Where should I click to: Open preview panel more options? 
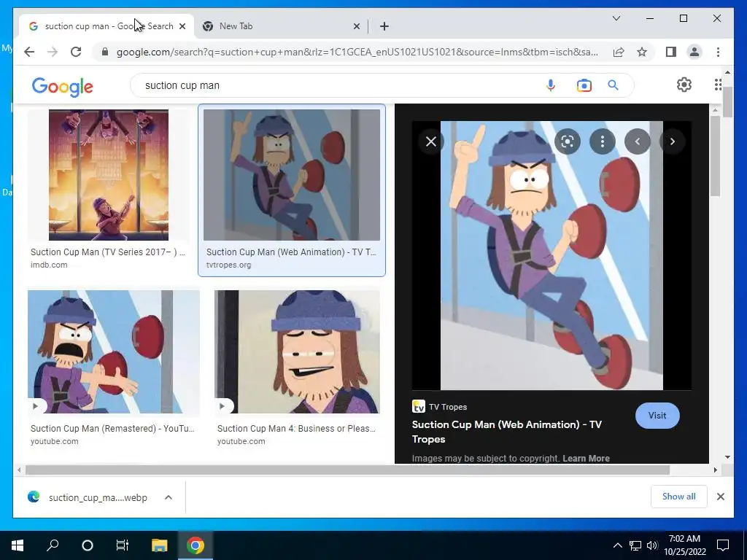pyautogui.click(x=602, y=141)
